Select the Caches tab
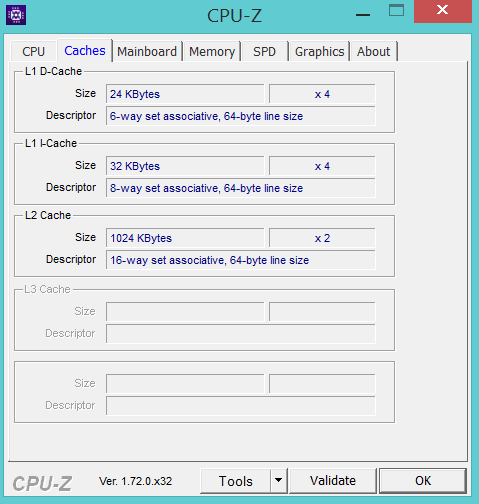This screenshot has width=479, height=504. tap(85, 51)
